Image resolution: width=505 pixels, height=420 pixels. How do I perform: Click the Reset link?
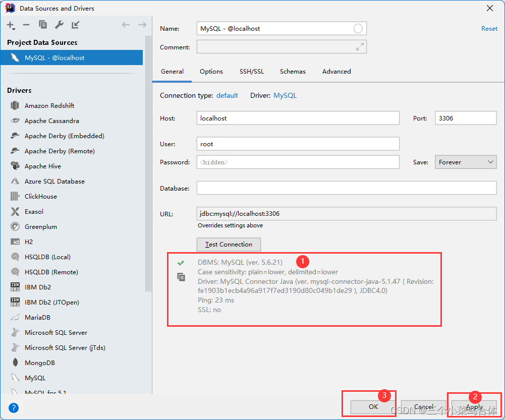click(489, 29)
